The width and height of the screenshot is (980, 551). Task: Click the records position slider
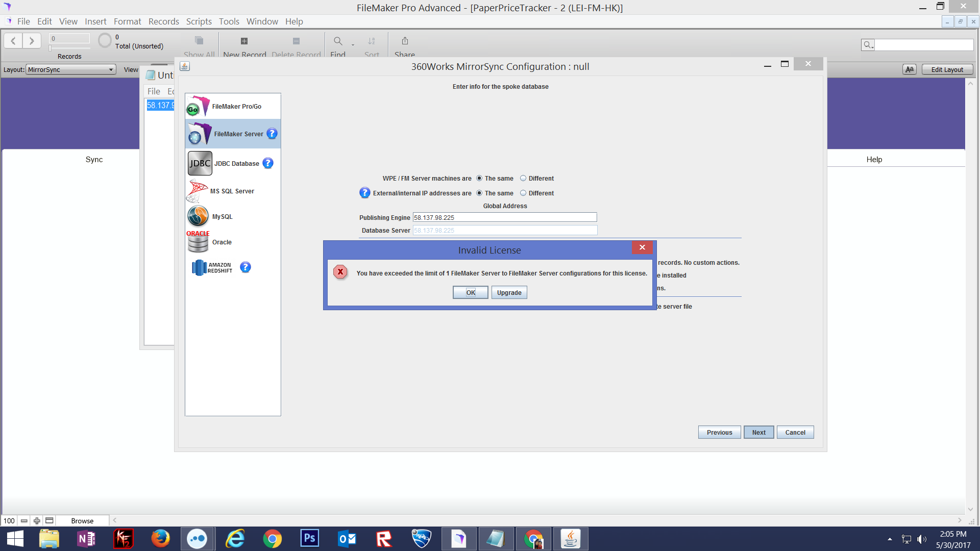[69, 48]
